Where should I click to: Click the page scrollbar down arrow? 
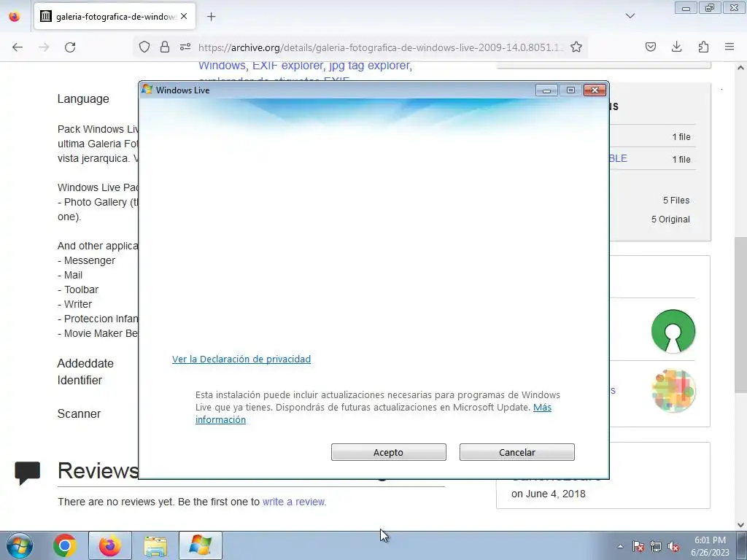click(740, 525)
